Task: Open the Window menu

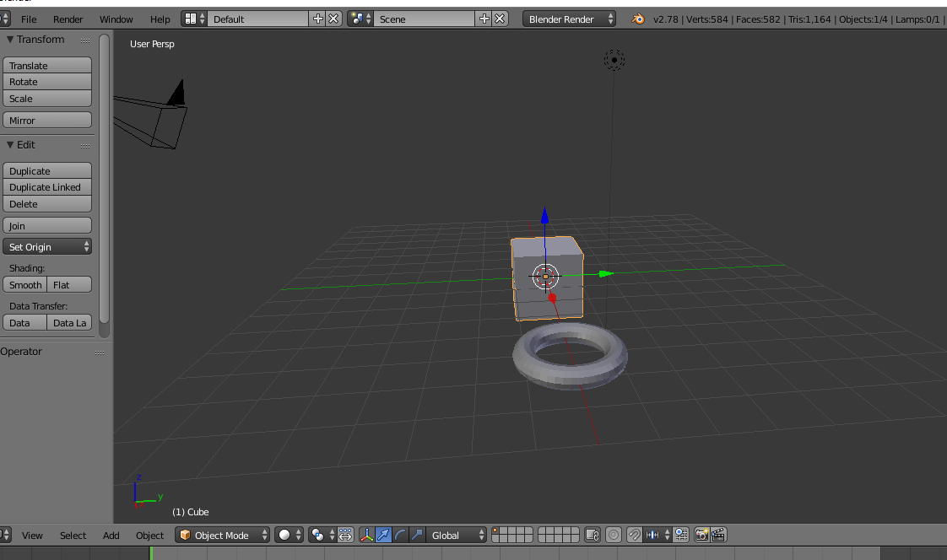Action: [x=116, y=19]
